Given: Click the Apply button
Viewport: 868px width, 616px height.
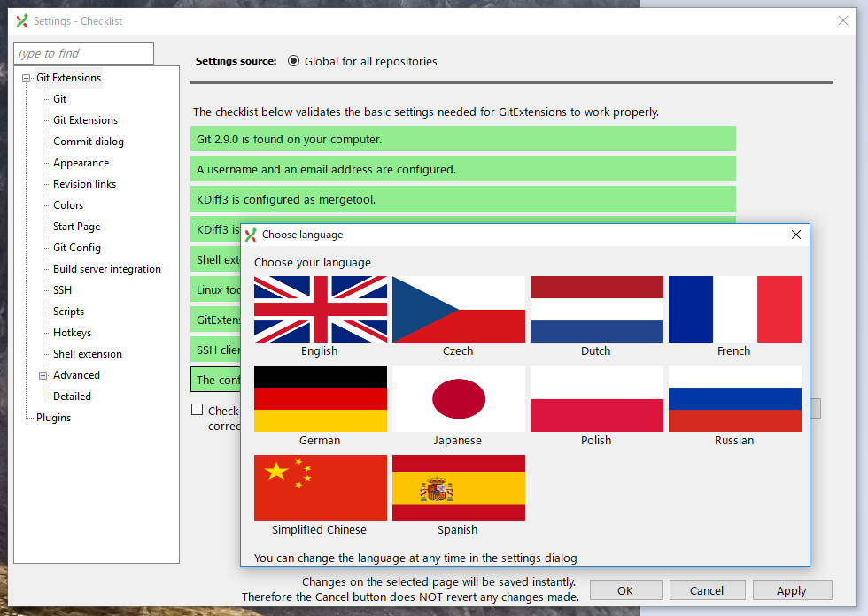Looking at the screenshot, I should tap(792, 590).
